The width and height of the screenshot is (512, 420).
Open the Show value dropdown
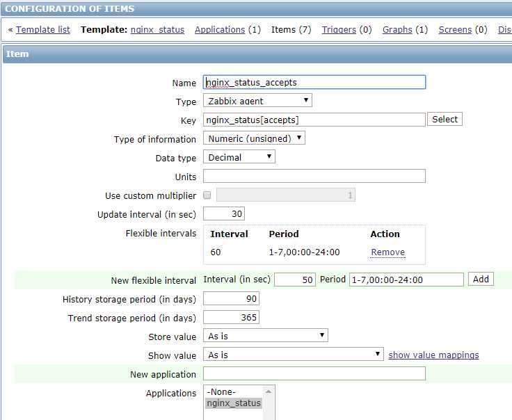pos(294,354)
